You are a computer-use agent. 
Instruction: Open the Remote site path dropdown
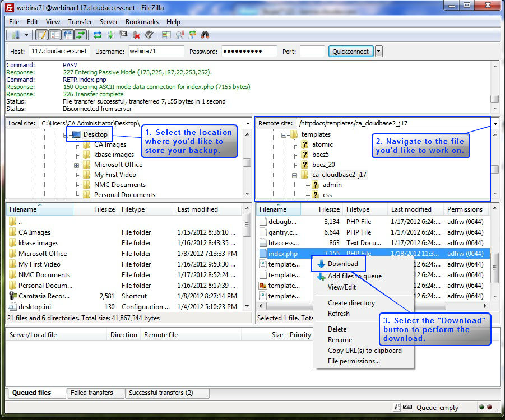pyautogui.click(x=495, y=123)
